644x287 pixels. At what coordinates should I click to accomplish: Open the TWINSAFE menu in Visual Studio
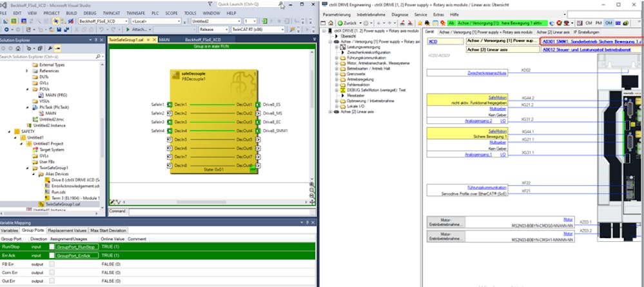click(x=136, y=13)
